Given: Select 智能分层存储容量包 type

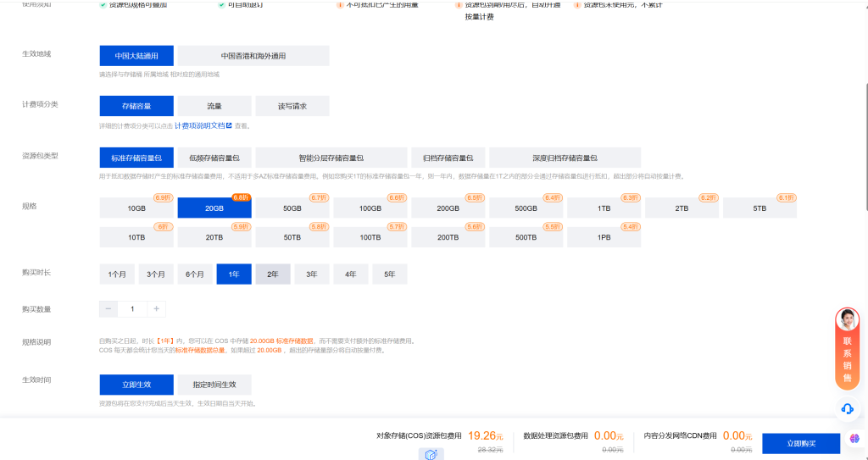Looking at the screenshot, I should pyautogui.click(x=331, y=158).
